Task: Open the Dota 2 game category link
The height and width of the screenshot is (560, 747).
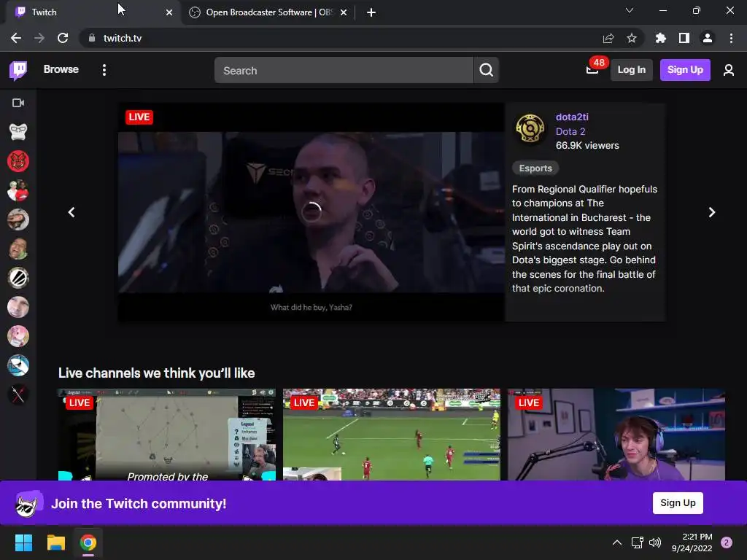Action: (x=570, y=131)
